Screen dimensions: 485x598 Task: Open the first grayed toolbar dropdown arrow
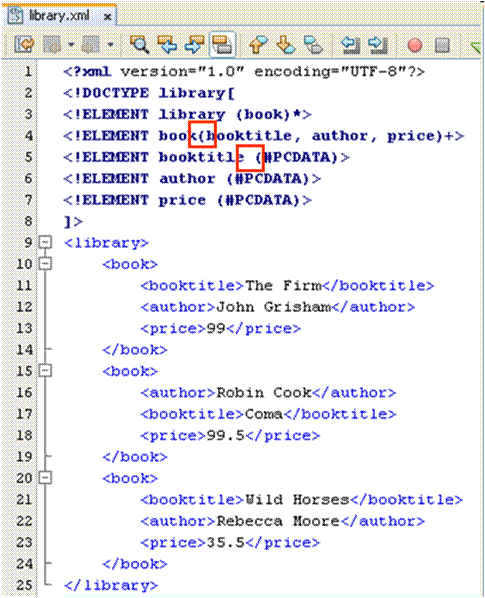(71, 45)
